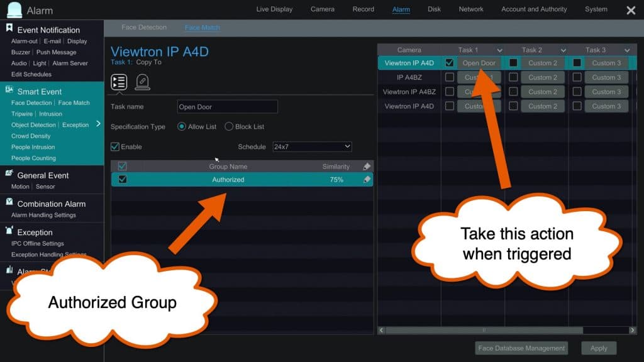Viewport: 644px width, 362px height.
Task: Open the System menu
Action: [x=596, y=9]
